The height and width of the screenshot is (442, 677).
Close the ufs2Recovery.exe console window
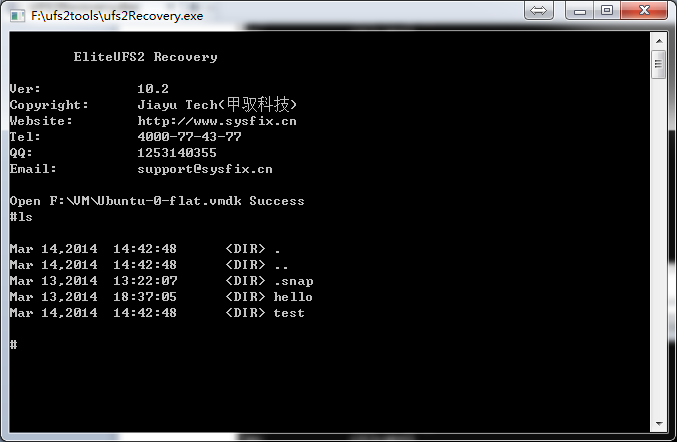644,10
